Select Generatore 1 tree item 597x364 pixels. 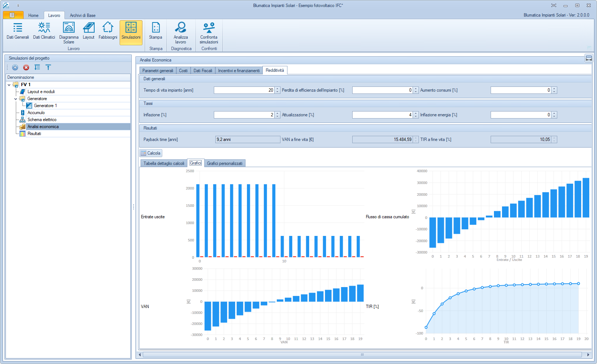pos(45,106)
